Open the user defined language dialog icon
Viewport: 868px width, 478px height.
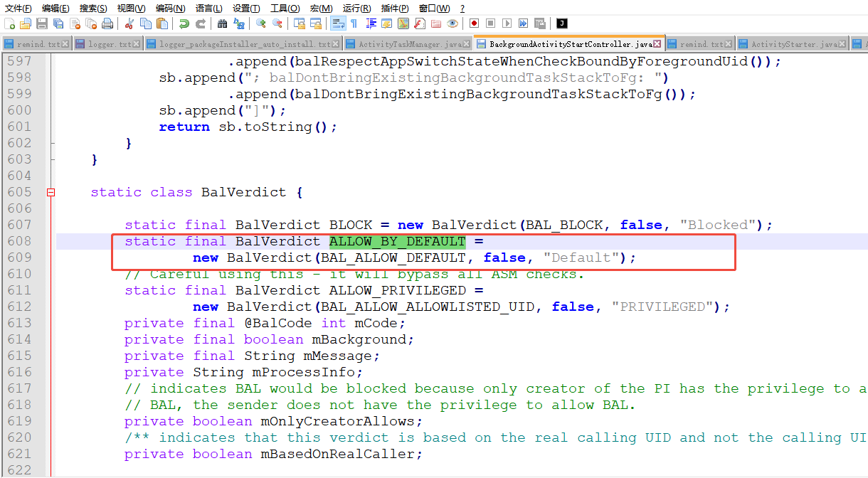pyautogui.click(x=386, y=23)
